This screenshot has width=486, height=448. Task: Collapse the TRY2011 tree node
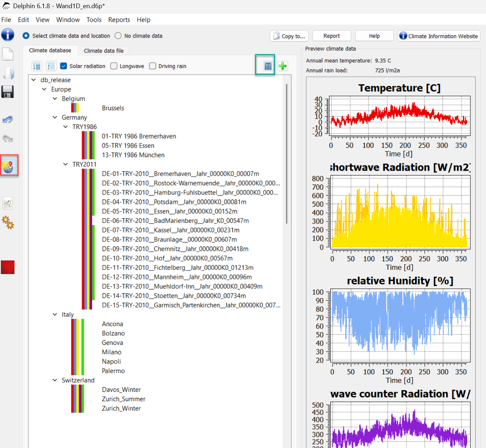tap(65, 164)
